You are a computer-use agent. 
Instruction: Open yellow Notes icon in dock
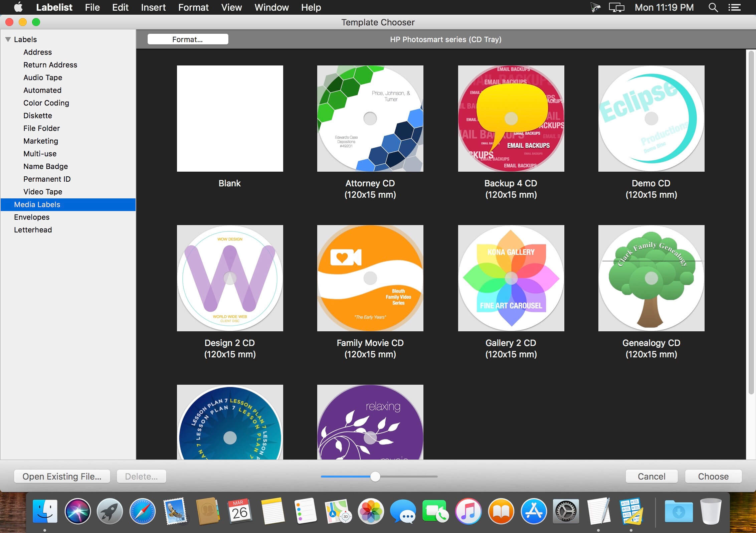(x=272, y=511)
